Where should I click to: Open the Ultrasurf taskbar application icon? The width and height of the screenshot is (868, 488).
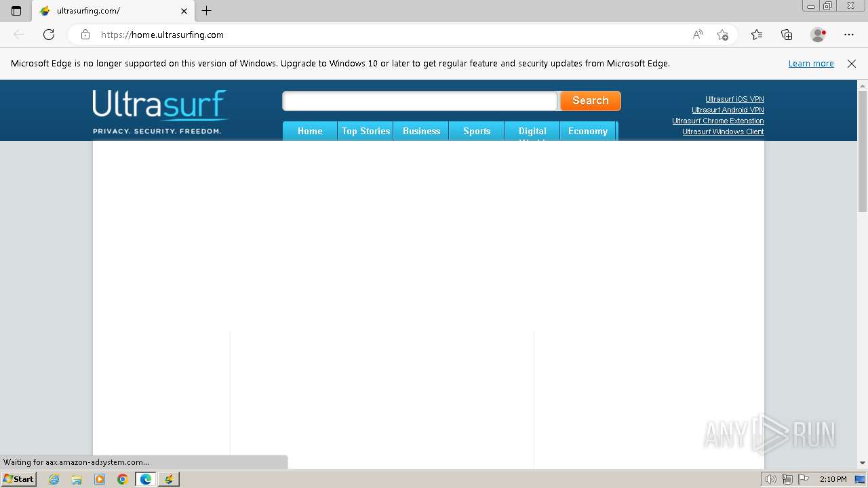click(169, 479)
